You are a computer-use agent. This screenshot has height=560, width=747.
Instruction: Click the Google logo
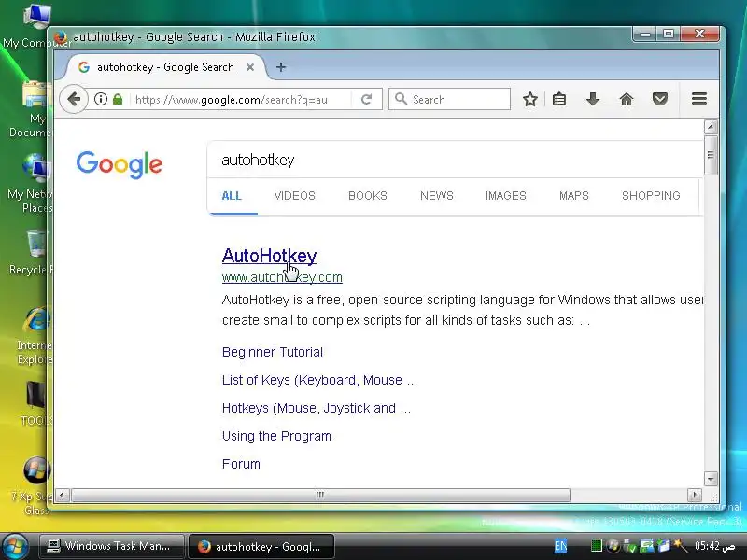[120, 164]
